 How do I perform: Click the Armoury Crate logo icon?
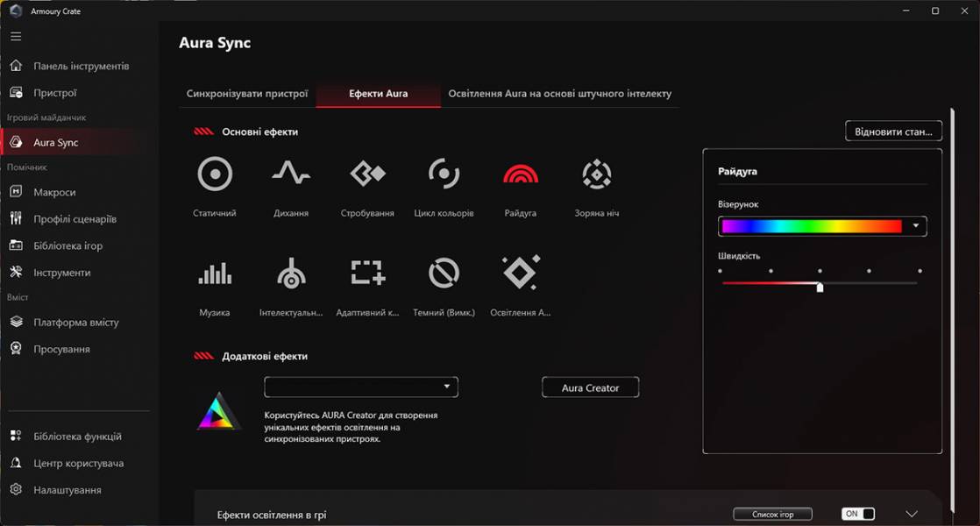tap(17, 11)
